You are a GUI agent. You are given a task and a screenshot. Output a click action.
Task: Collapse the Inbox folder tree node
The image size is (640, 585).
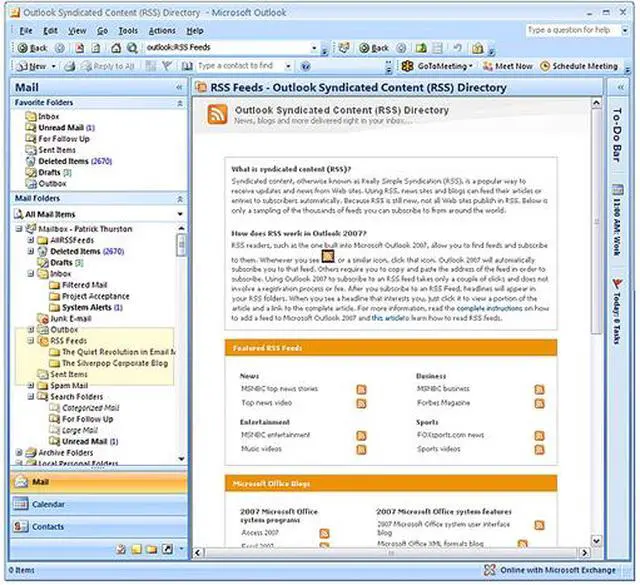(31, 274)
